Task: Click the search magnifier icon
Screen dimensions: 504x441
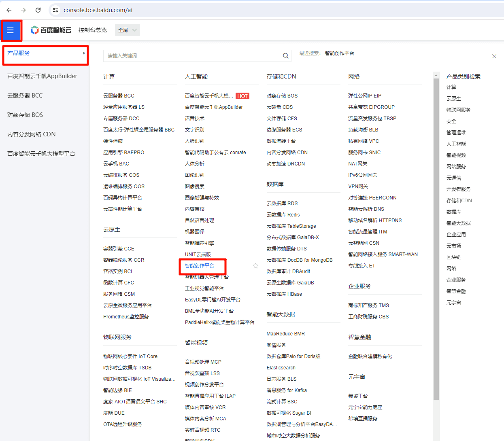Action: pyautogui.click(x=286, y=56)
